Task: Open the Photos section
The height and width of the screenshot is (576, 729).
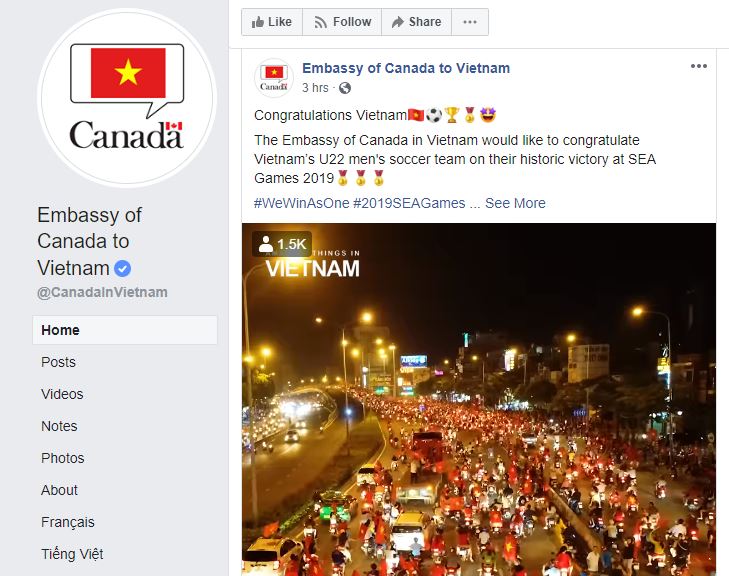Action: coord(62,458)
